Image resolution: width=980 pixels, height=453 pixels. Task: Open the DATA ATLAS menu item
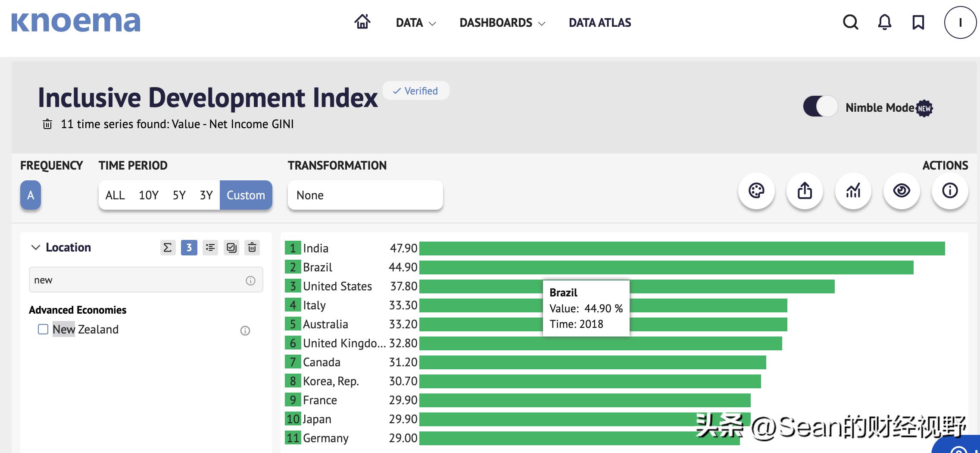tap(599, 23)
